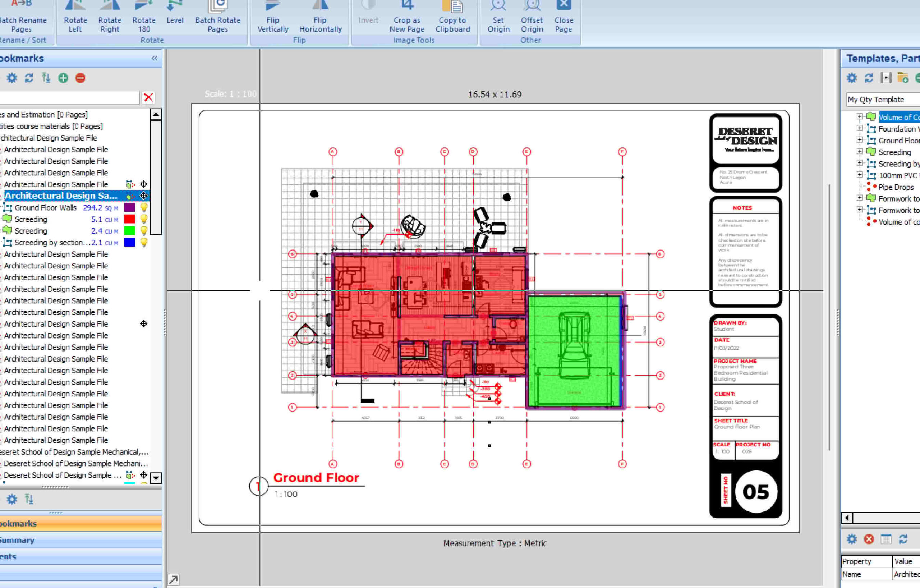Screen dimensions: 920x588
Task: Expand the Foundation template tree node
Action: point(859,128)
